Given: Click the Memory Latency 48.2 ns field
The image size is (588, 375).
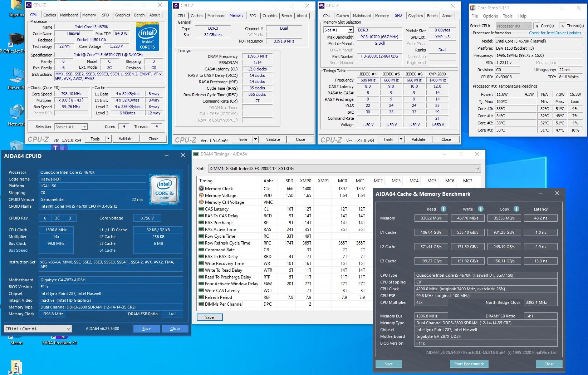Looking at the screenshot, I should (x=540, y=218).
